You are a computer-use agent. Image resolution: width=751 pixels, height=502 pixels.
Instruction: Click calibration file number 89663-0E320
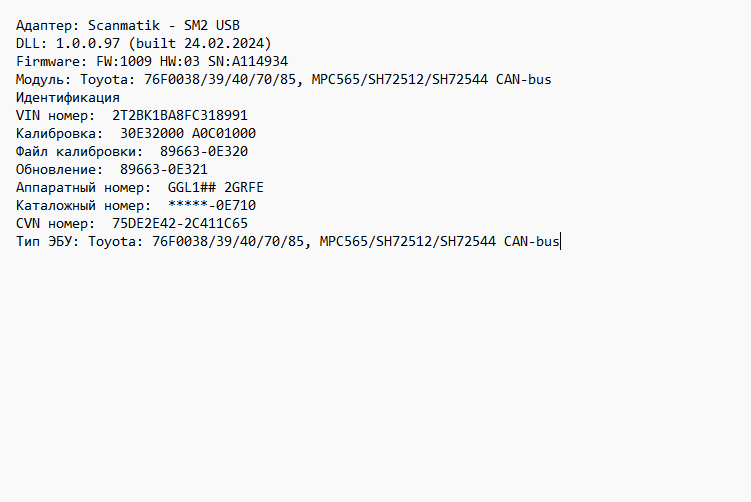[203, 152]
